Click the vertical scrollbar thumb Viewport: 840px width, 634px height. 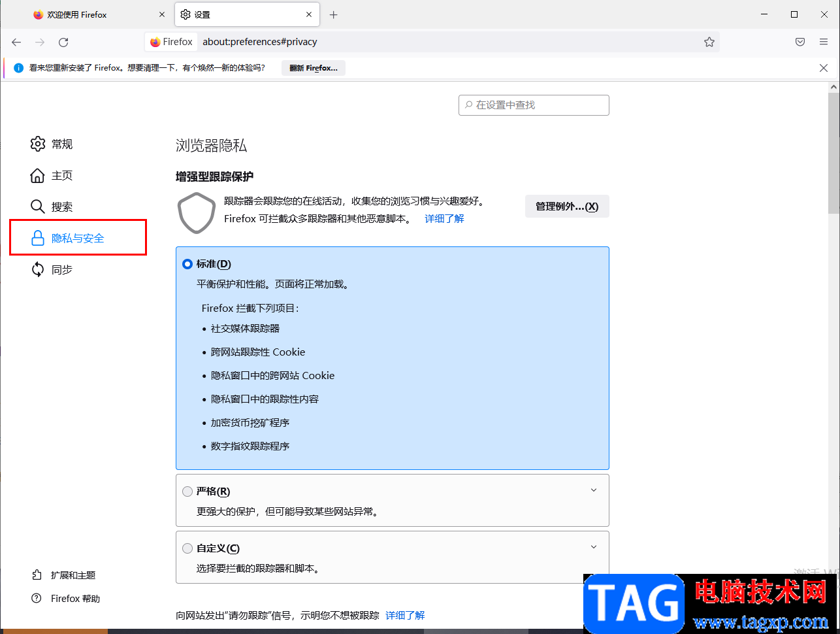tap(834, 153)
